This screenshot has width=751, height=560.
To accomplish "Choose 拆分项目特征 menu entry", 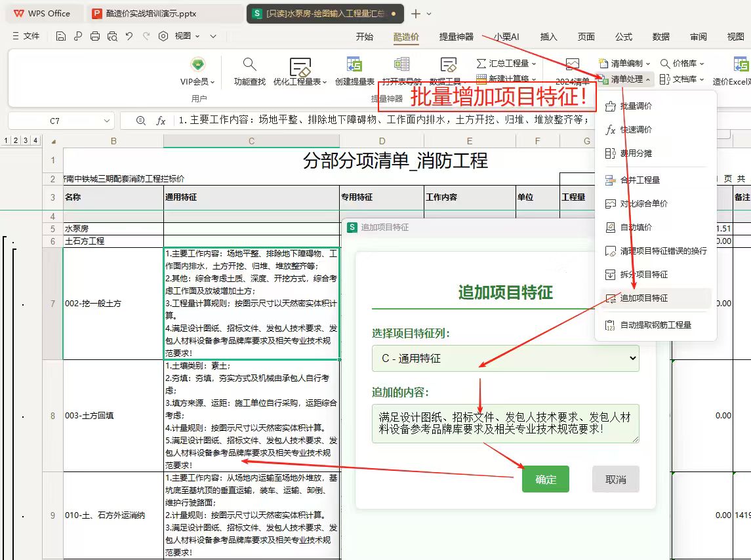I will point(643,274).
